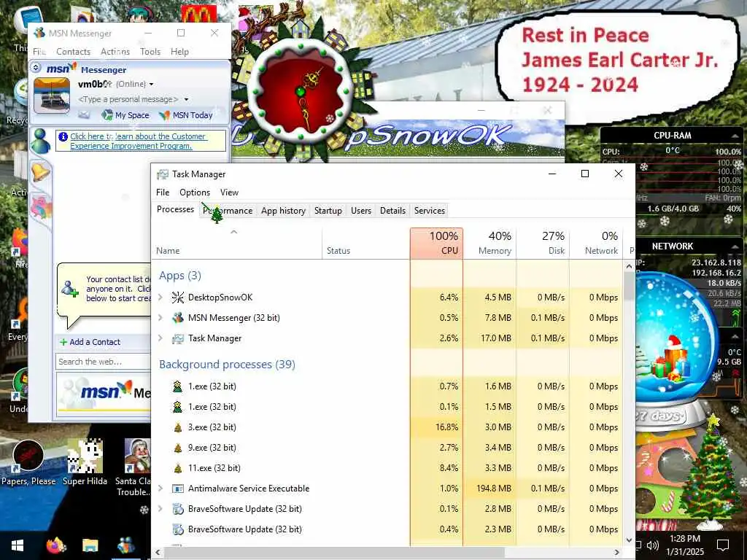
Task: Click the scrollbar right arrow in Task Manager
Action: [617, 553]
